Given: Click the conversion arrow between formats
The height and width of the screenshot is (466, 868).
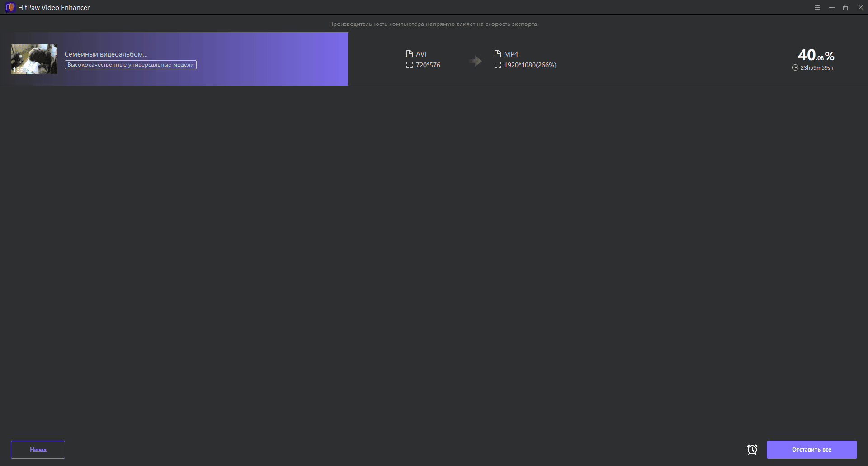Looking at the screenshot, I should pos(475,61).
